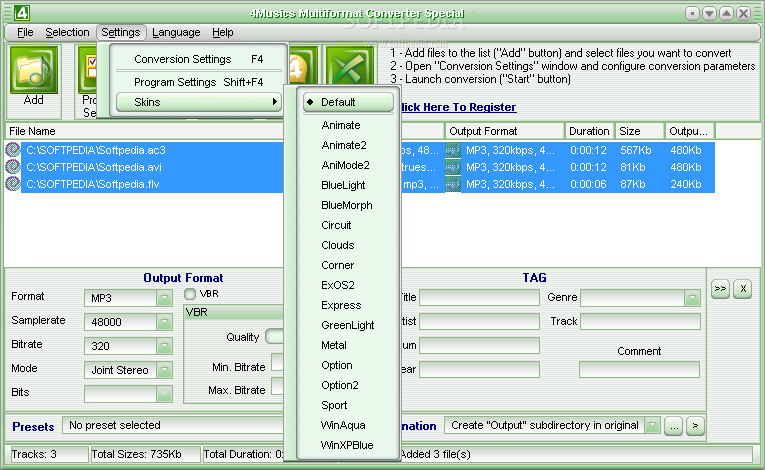
Task: Click the Add files toolbar icon
Action: (34, 70)
